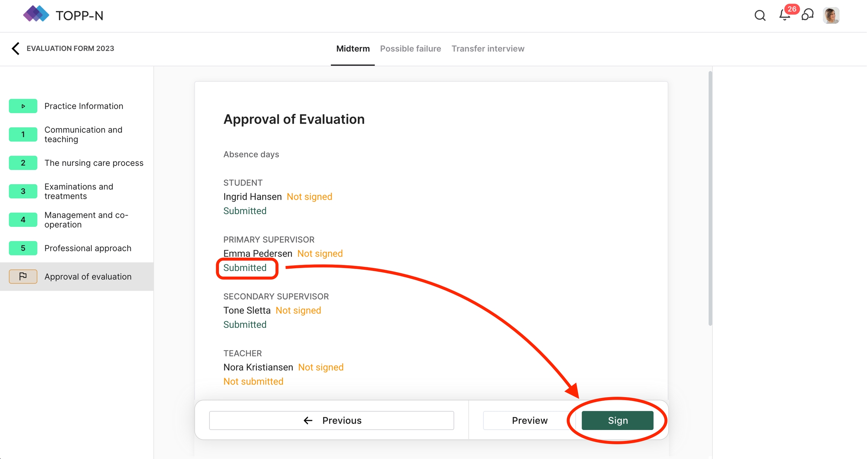Click the Practice Information play badge
The width and height of the screenshot is (868, 459).
coord(23,106)
